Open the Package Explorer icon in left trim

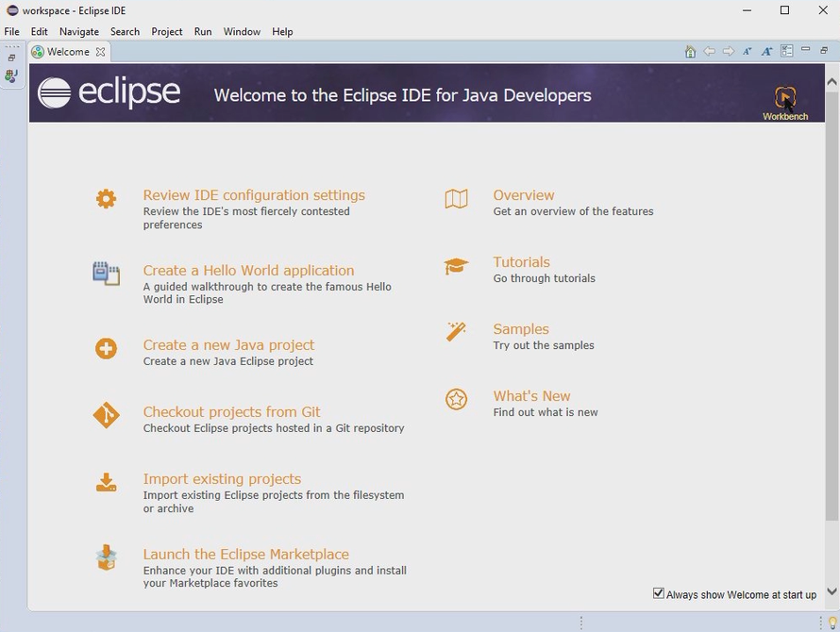[11, 75]
